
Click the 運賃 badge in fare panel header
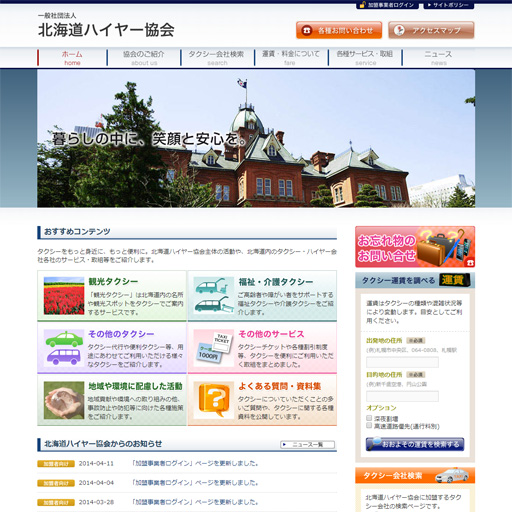tap(455, 280)
